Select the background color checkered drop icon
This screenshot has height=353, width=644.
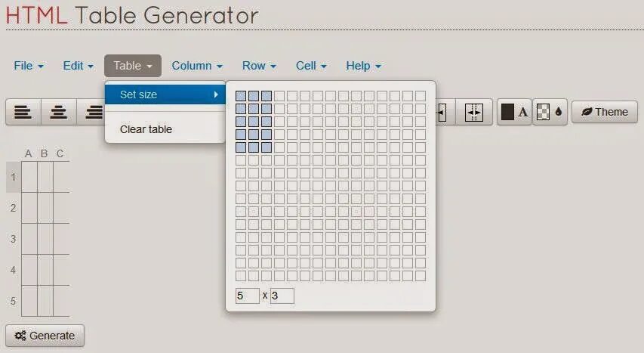[x=550, y=112]
